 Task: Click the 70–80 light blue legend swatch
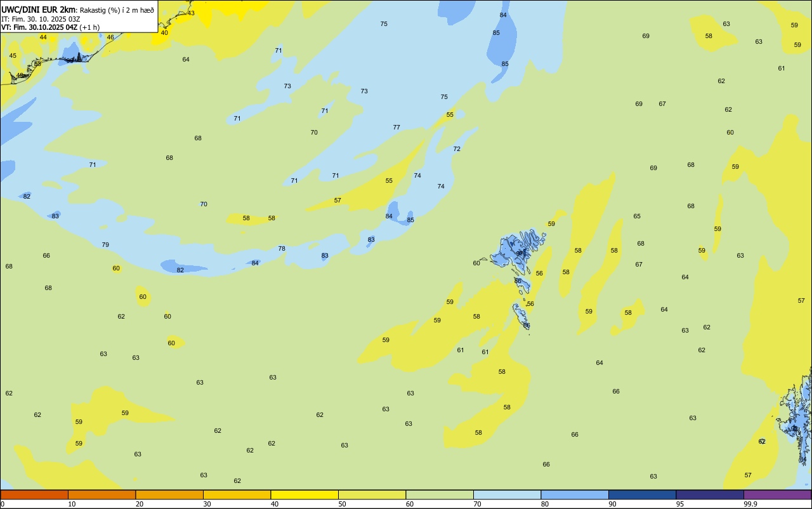click(507, 494)
